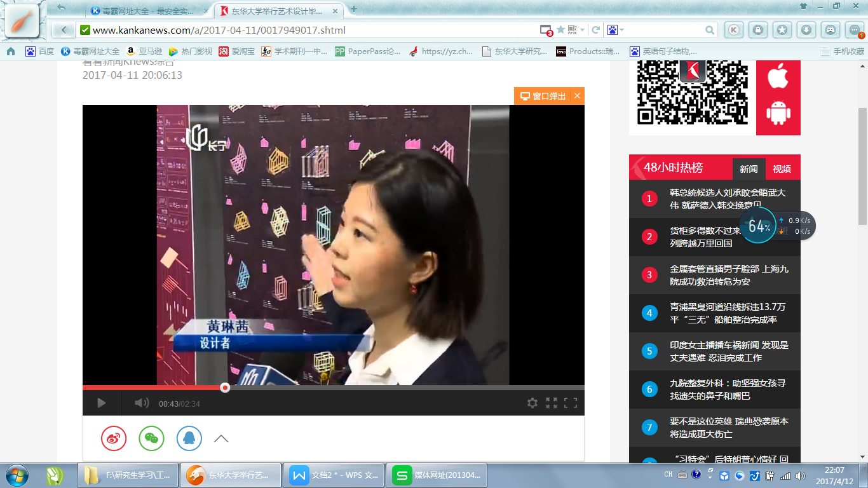
Task: Open video player settings gear
Action: 532,403
